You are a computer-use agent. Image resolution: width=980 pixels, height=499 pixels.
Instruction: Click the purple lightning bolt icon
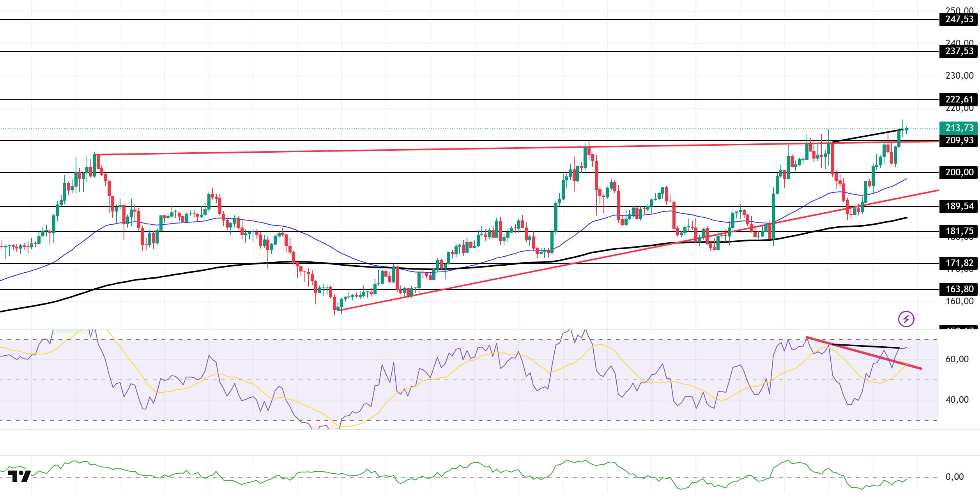tap(906, 319)
